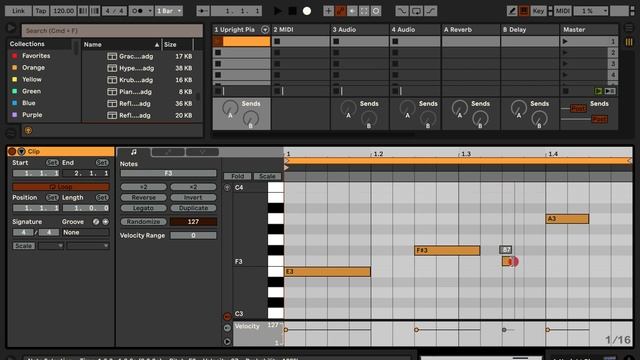Click Tap tempo button
The width and height of the screenshot is (640, 360).
click(40, 11)
